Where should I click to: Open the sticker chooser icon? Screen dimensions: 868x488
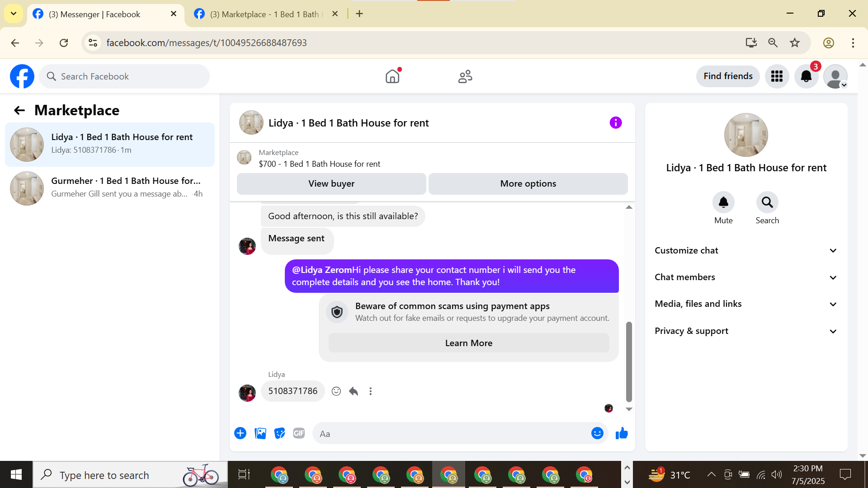(280, 433)
